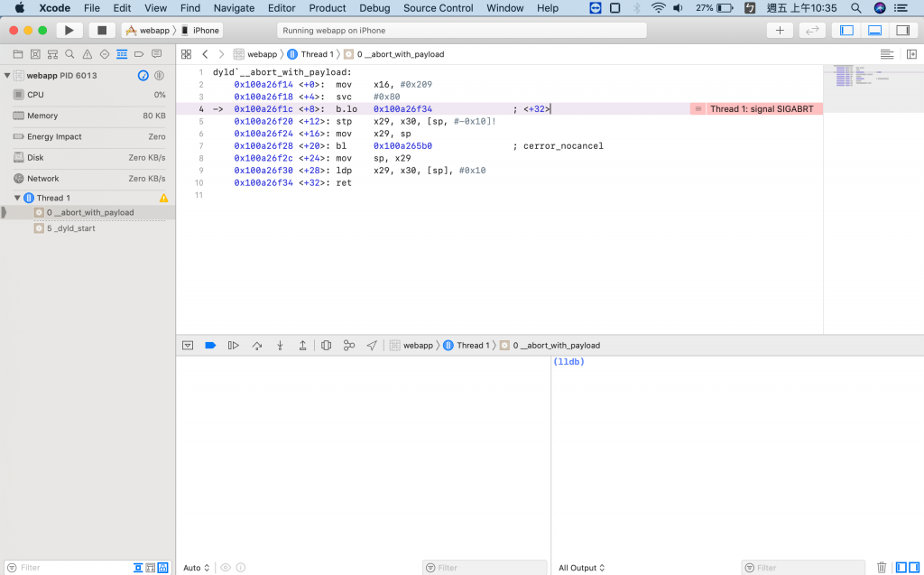Image resolution: width=924 pixels, height=575 pixels.
Task: Show the Issue navigator warning icon
Action: pos(88,54)
